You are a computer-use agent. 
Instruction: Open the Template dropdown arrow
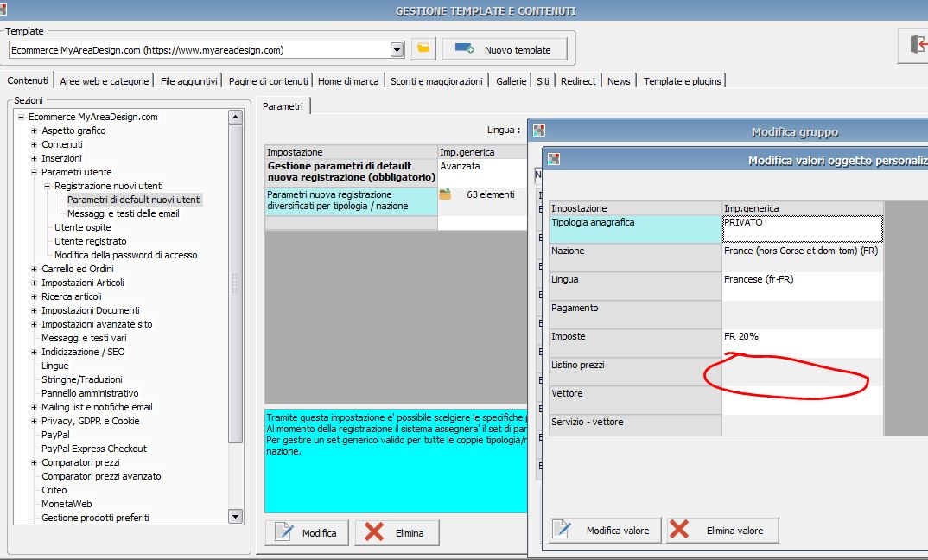click(x=397, y=50)
